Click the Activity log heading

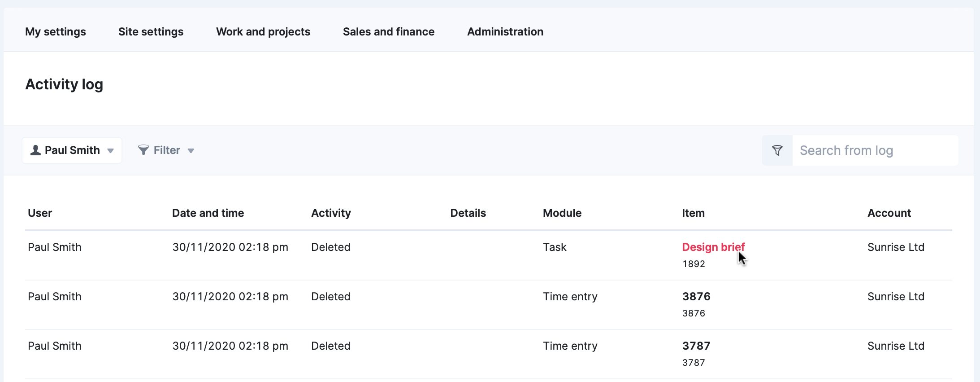64,84
